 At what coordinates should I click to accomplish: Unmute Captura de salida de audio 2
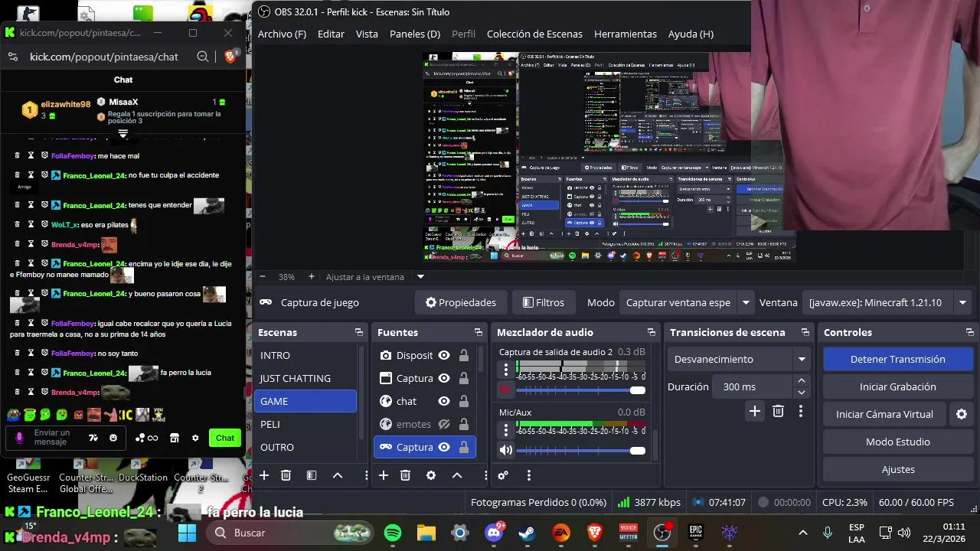coord(505,390)
